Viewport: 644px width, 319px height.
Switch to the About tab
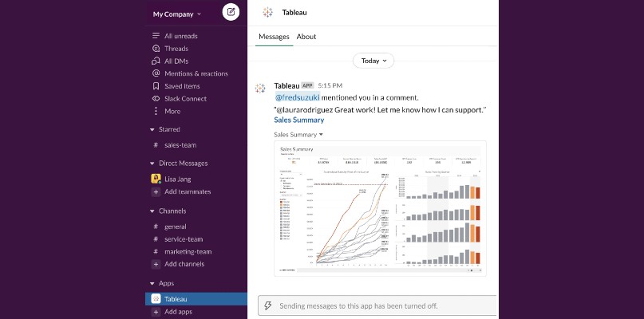[306, 37]
